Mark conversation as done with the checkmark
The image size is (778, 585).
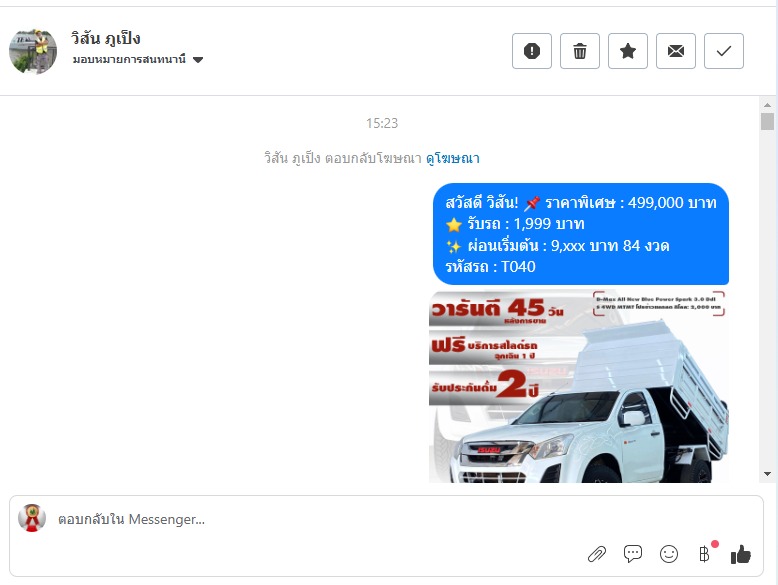coord(724,51)
